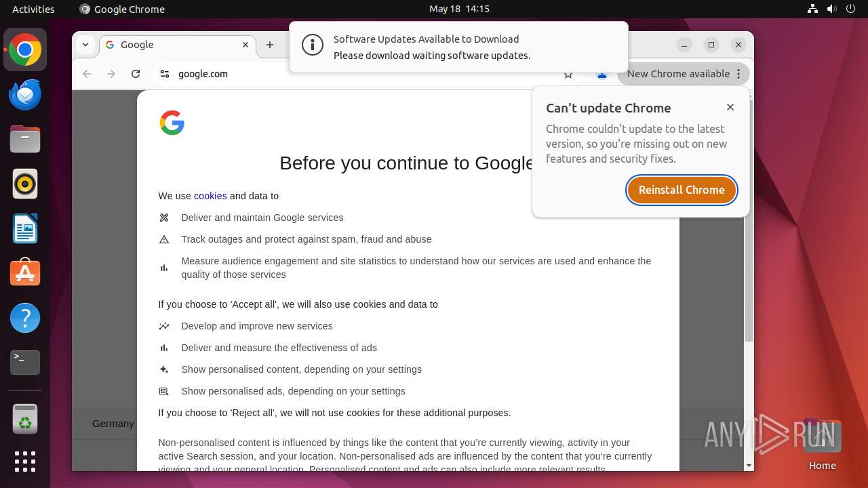This screenshot has height=488, width=868.
Task: Click the Germany footer text
Action: pos(113,424)
